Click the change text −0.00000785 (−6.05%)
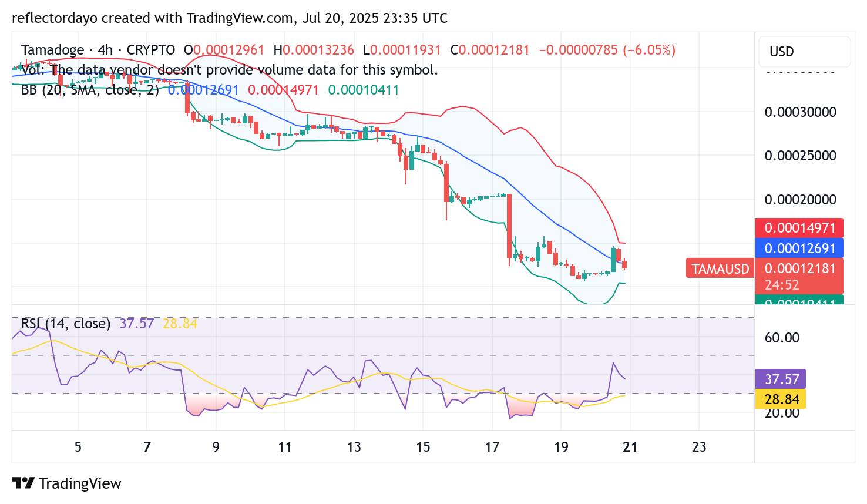Viewport: 867px width, 504px height. pyautogui.click(x=607, y=50)
